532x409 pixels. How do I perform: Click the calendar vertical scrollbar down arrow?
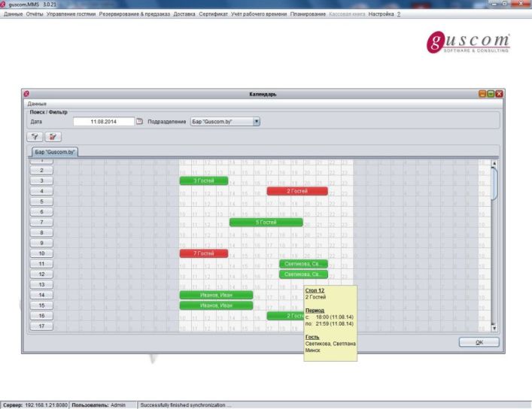pyautogui.click(x=494, y=328)
